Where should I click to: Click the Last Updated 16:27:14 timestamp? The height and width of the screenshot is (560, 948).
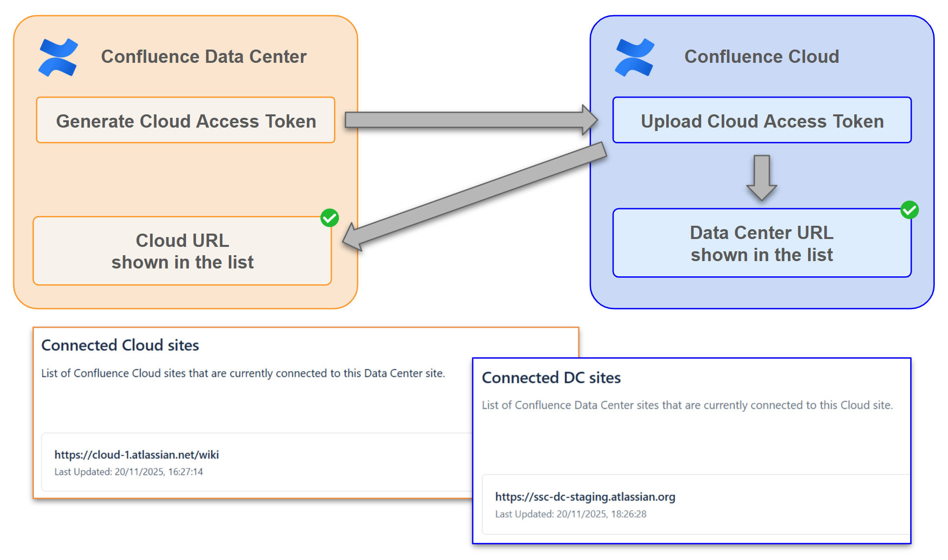pos(129,472)
